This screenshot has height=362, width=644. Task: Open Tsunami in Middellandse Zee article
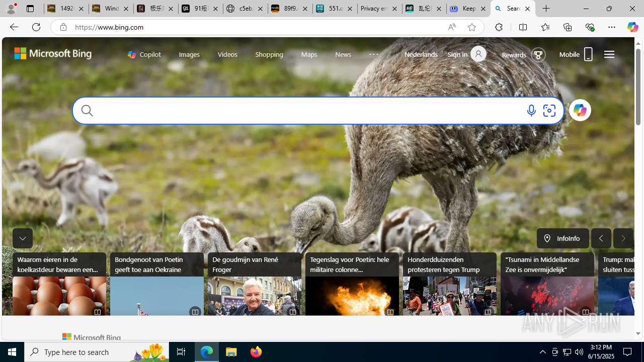pos(547,284)
